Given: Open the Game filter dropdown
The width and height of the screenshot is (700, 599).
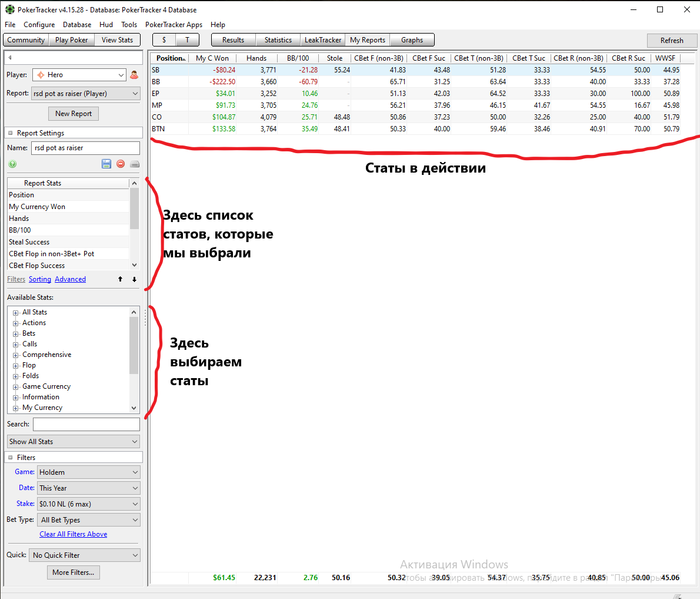Looking at the screenshot, I should 88,472.
